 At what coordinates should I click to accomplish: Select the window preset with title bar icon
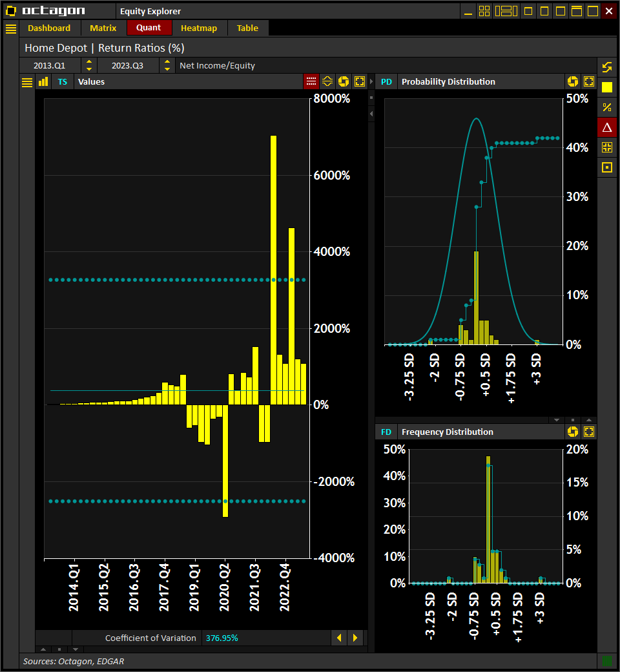(577, 11)
